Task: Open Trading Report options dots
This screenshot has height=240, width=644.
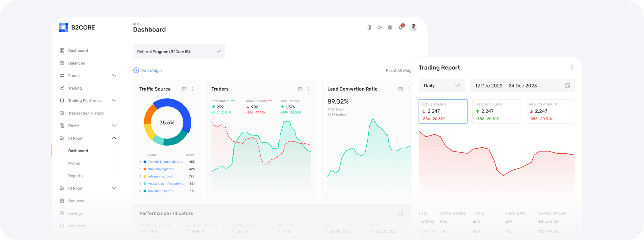Action: point(572,68)
